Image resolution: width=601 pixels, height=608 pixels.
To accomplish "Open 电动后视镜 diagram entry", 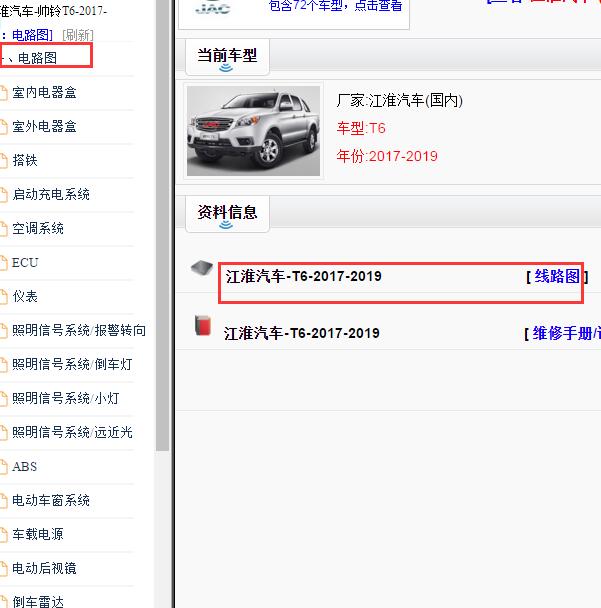I will click(x=44, y=568).
